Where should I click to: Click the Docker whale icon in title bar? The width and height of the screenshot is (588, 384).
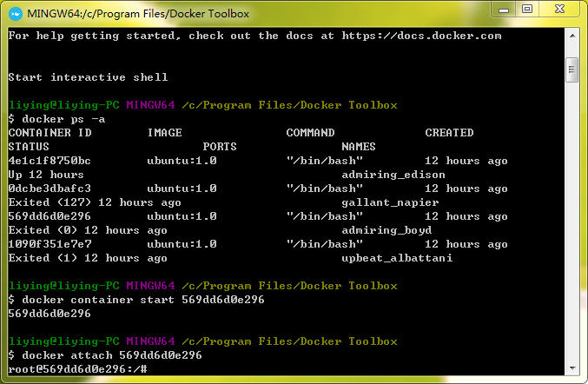click(x=16, y=14)
